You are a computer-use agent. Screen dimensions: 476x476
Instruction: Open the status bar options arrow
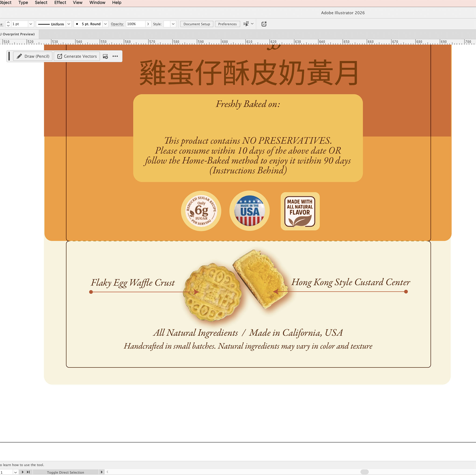[101, 472]
